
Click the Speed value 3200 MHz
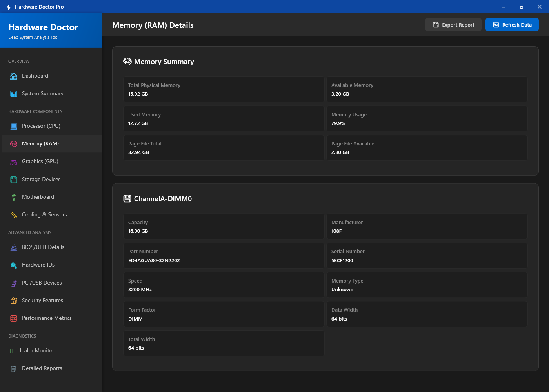coord(140,290)
